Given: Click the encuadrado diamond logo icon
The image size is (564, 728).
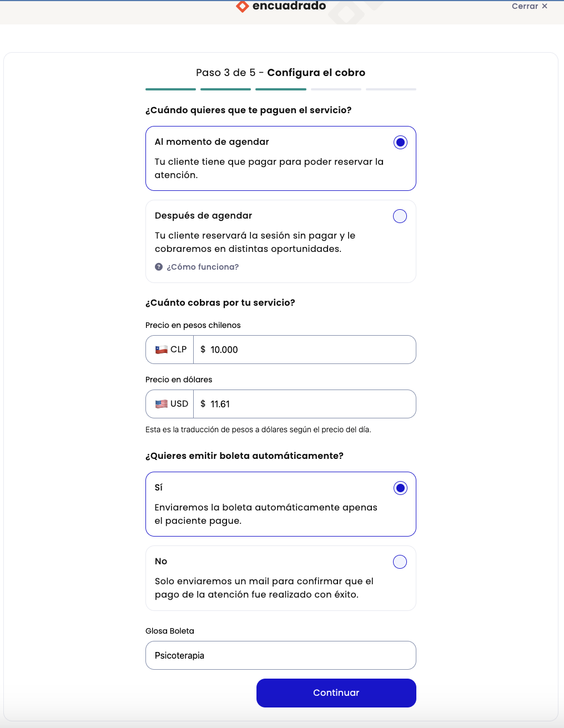Looking at the screenshot, I should coord(241,7).
